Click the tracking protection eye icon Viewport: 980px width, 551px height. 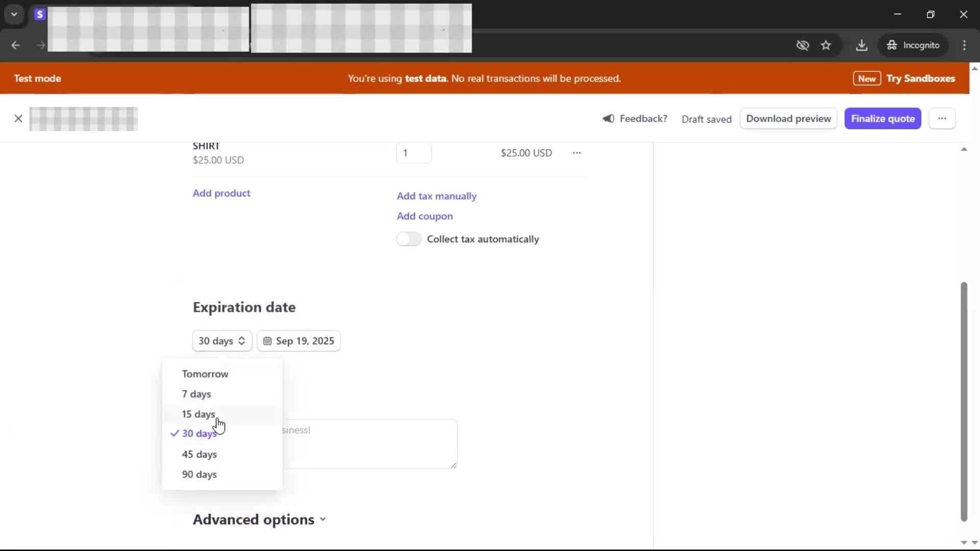click(802, 45)
